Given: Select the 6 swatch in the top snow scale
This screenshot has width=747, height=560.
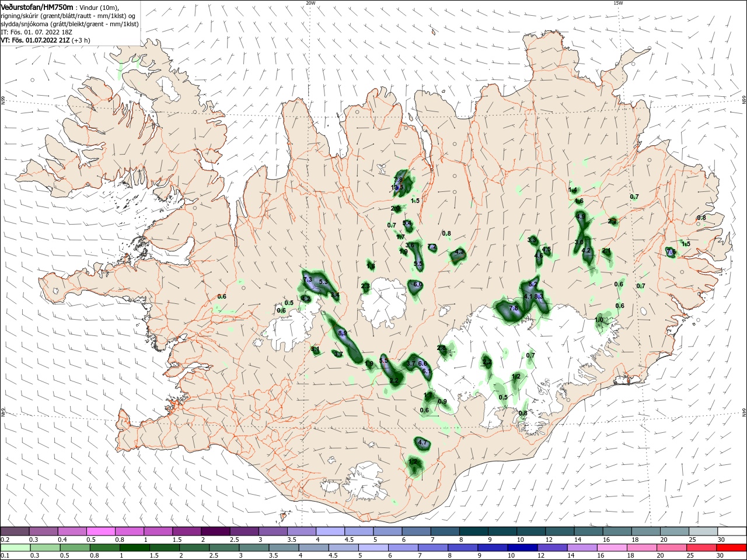Looking at the screenshot, I should tap(416, 531).
